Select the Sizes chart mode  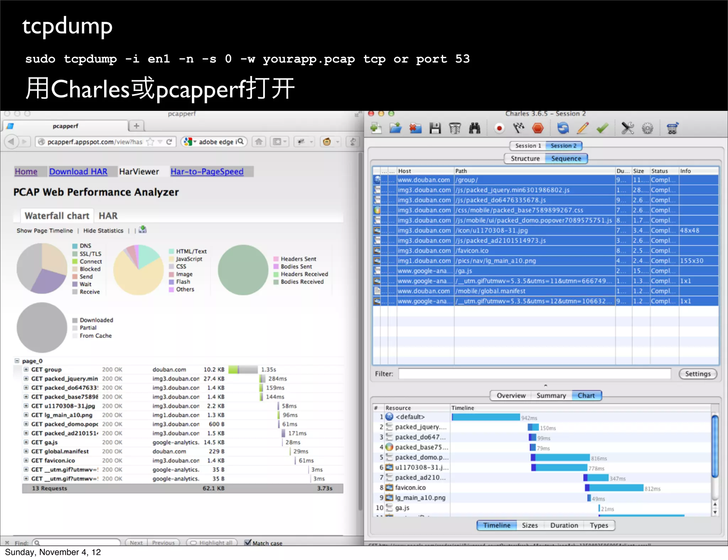(x=530, y=525)
